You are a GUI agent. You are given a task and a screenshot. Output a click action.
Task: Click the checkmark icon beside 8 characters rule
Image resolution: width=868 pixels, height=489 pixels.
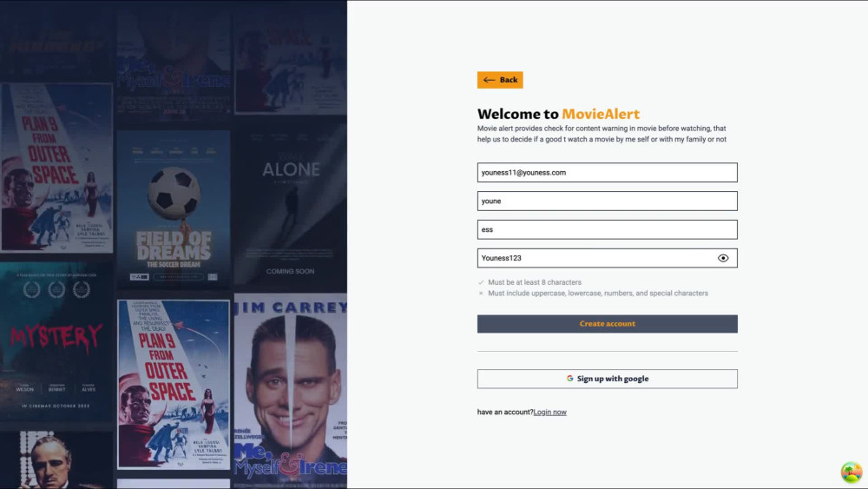point(481,282)
